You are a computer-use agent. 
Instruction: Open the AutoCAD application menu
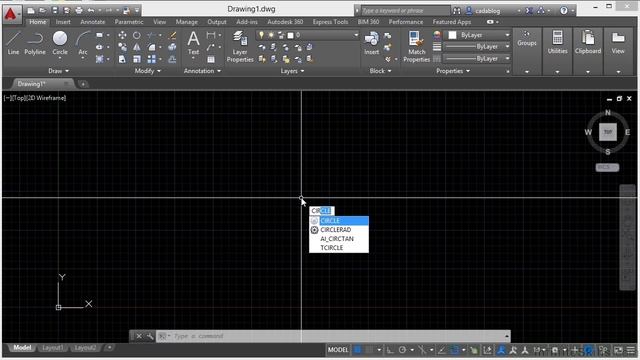[x=11, y=14]
